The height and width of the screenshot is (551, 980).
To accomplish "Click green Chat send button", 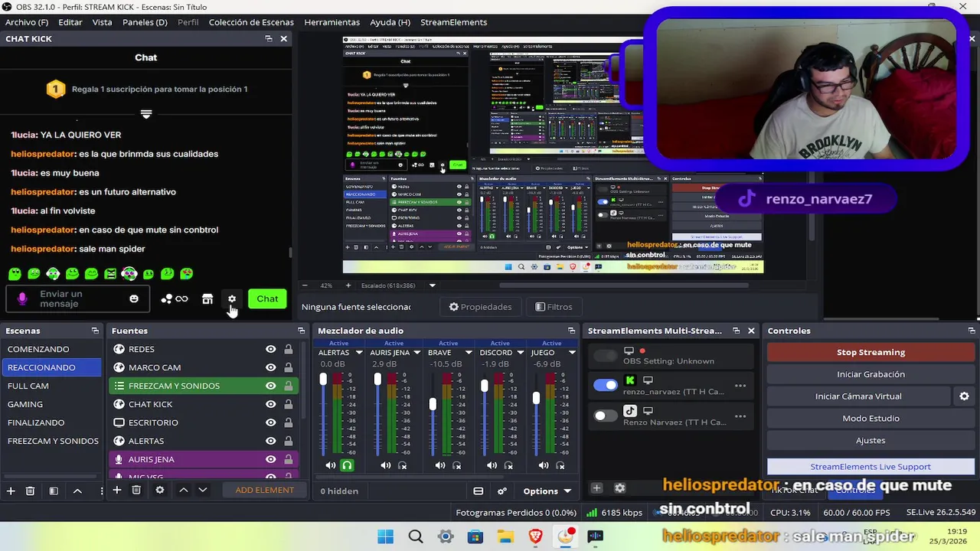I will coord(267,299).
